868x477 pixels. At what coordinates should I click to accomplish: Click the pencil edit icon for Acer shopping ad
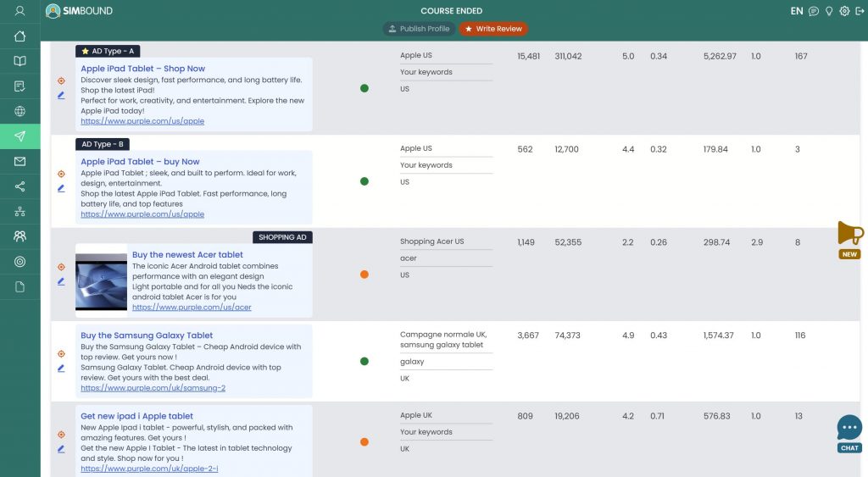61,281
